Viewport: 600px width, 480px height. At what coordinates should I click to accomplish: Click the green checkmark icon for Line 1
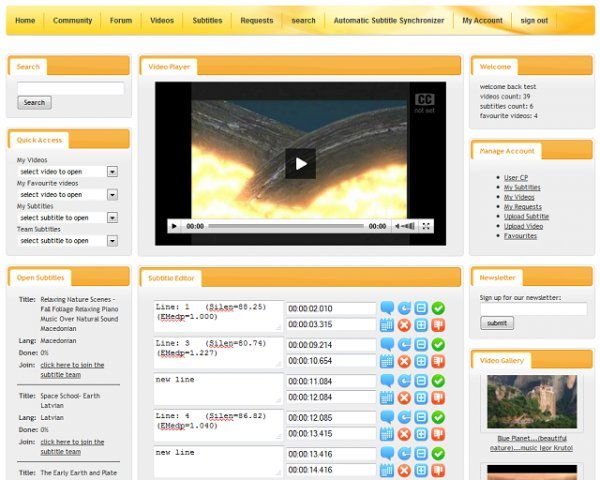click(x=438, y=309)
